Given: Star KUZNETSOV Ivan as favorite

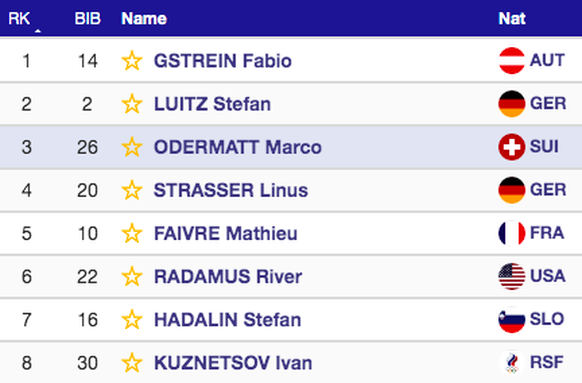Looking at the screenshot, I should [132, 363].
